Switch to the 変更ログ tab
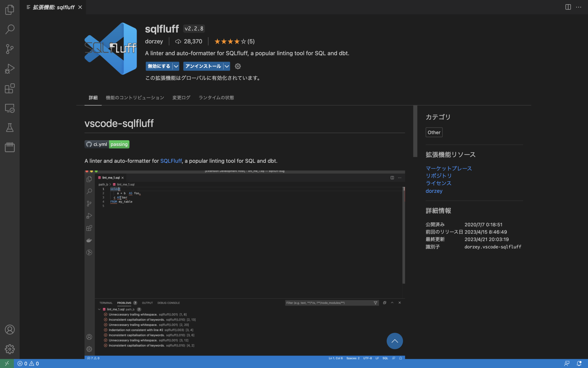 [x=181, y=97]
